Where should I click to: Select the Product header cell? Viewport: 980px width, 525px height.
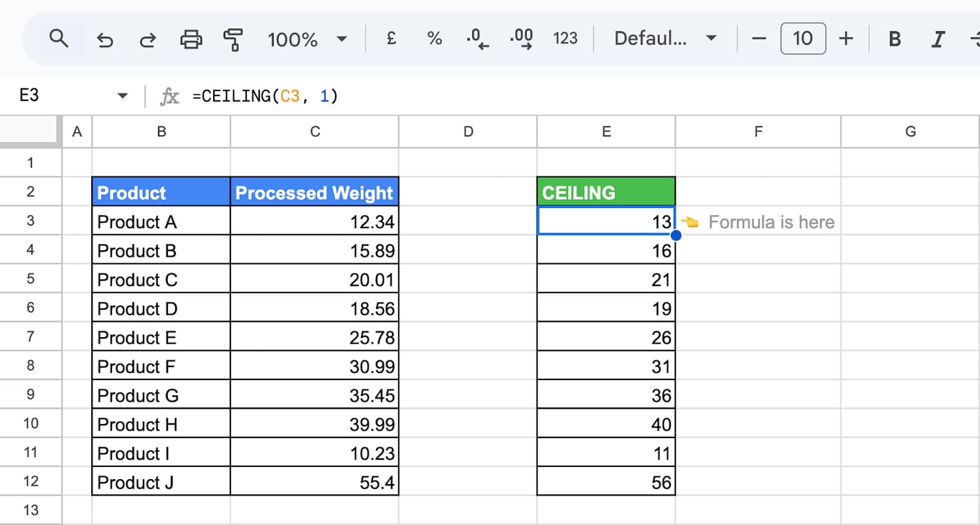click(161, 191)
